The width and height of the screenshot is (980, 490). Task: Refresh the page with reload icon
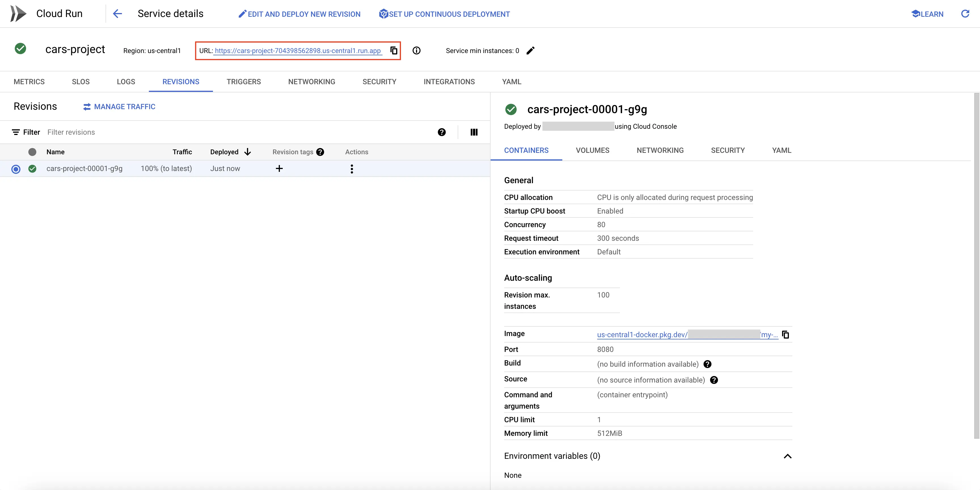click(x=965, y=14)
